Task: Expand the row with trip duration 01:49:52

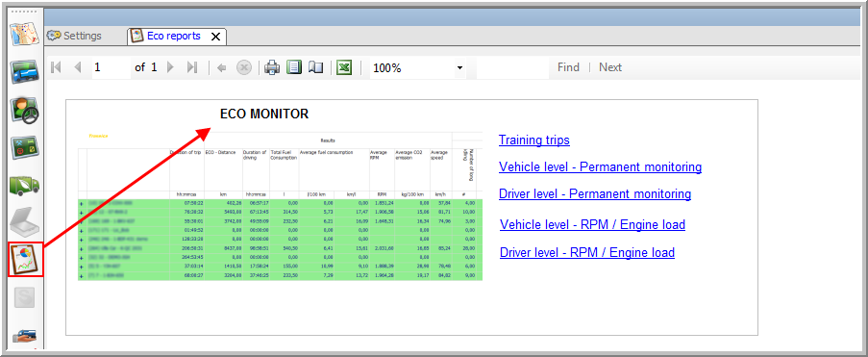Action: coord(82,230)
